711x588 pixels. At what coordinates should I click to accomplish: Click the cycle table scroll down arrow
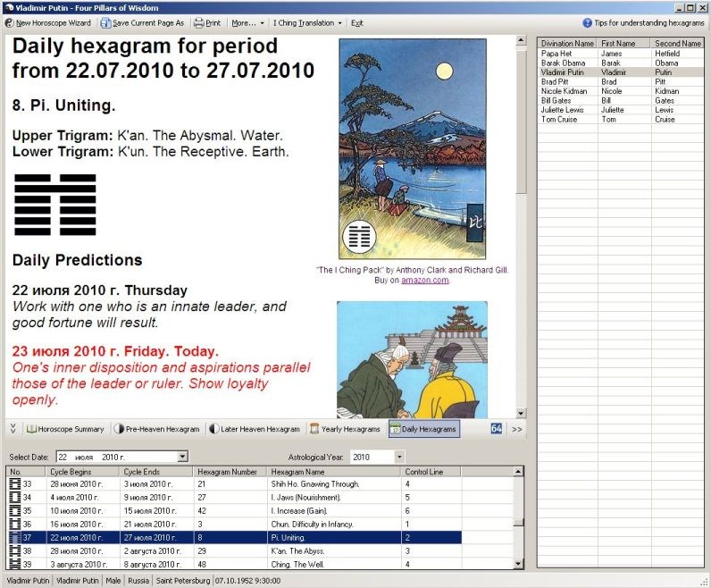pyautogui.click(x=518, y=564)
